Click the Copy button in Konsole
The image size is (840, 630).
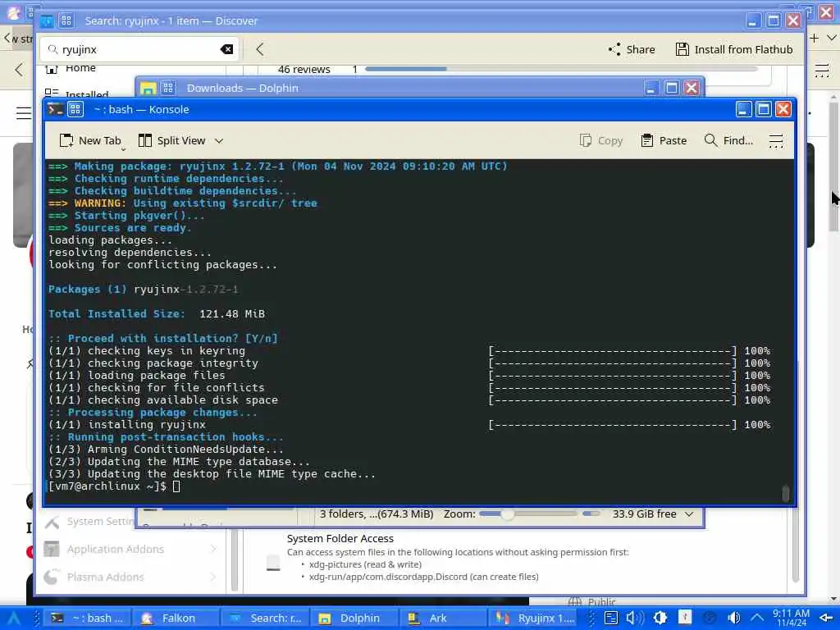click(601, 140)
